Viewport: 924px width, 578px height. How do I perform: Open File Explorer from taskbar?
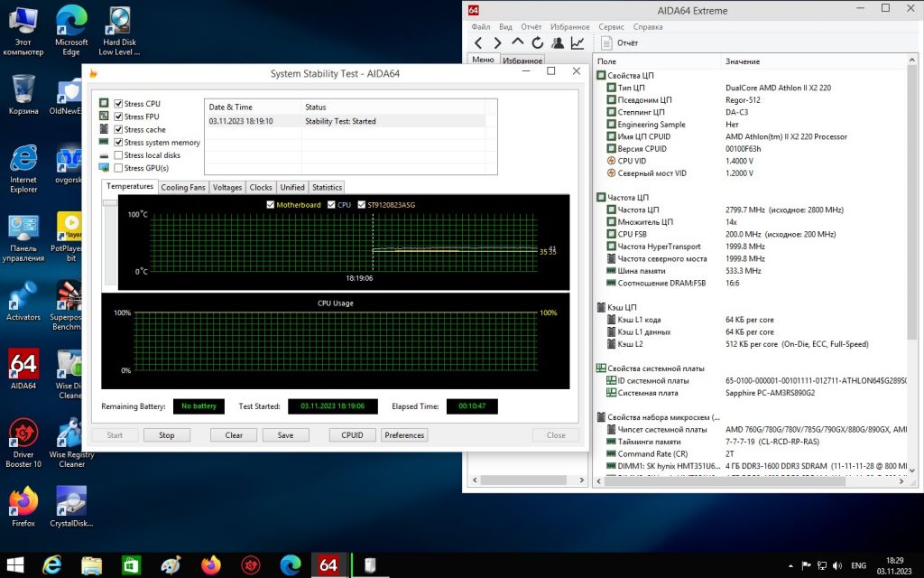(x=91, y=565)
